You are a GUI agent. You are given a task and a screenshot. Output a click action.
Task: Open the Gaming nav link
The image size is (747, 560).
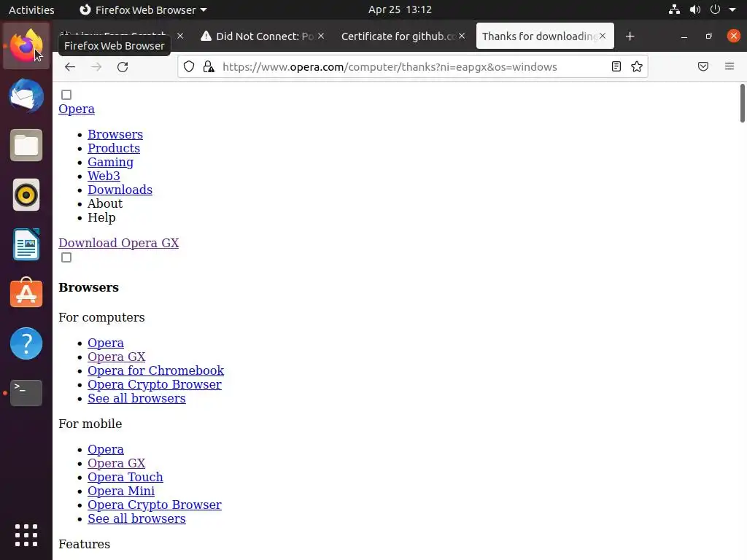tap(111, 162)
